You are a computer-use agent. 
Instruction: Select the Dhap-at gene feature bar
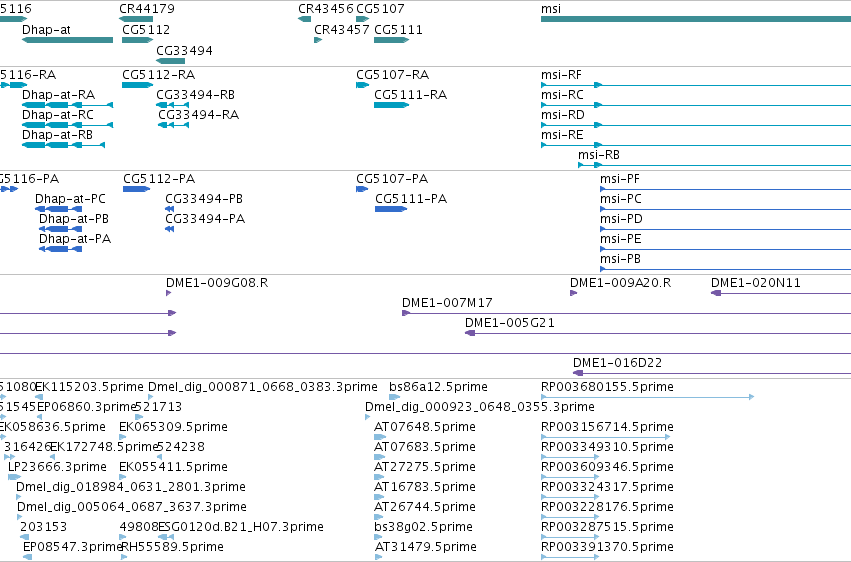point(67,40)
